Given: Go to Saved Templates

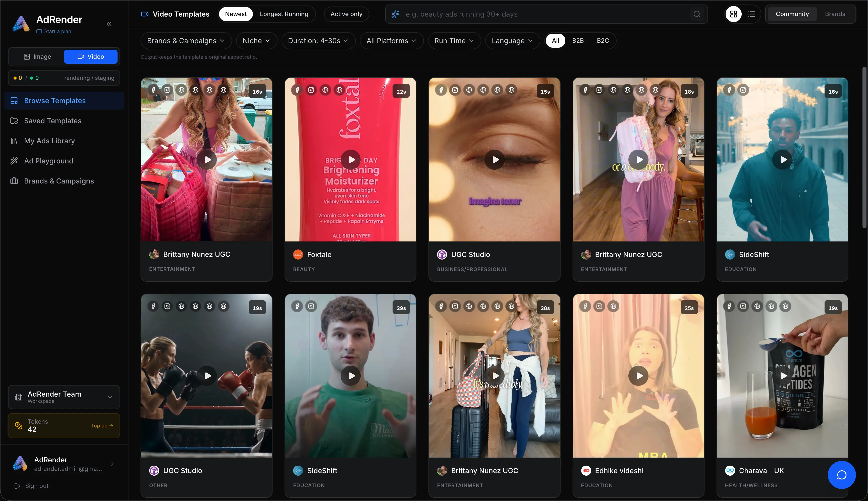Looking at the screenshot, I should pos(64,121).
